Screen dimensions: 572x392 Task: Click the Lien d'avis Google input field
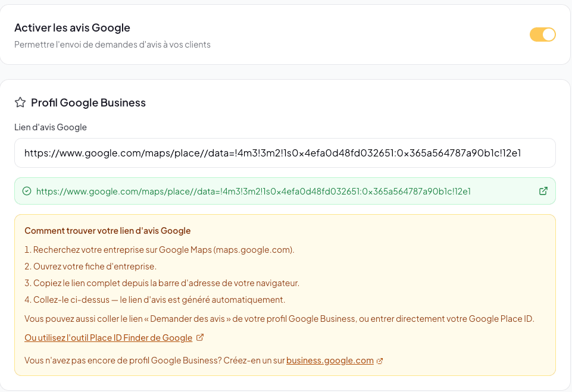click(285, 153)
